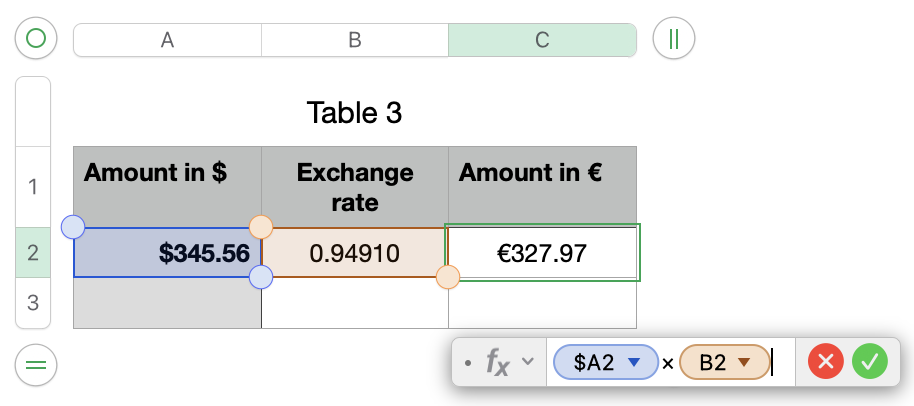Select column A header tab
The image size is (914, 406).
tap(167, 40)
